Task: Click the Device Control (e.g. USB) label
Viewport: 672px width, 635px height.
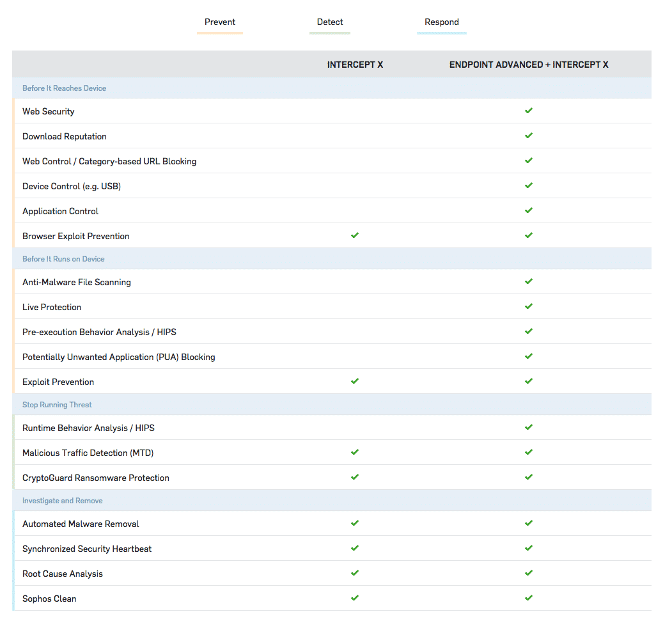Action: coord(72,186)
